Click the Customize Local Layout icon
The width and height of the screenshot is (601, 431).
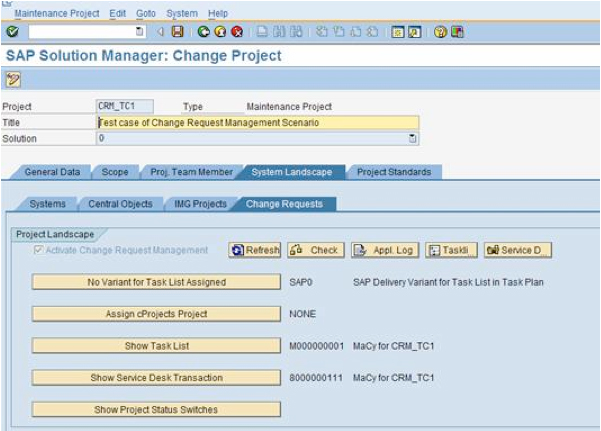(457, 31)
